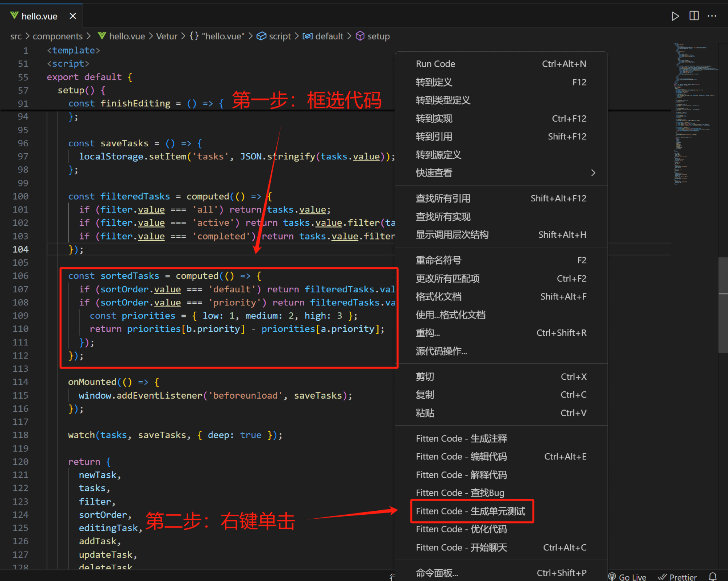Click the notification bell in status bar

coord(713,577)
